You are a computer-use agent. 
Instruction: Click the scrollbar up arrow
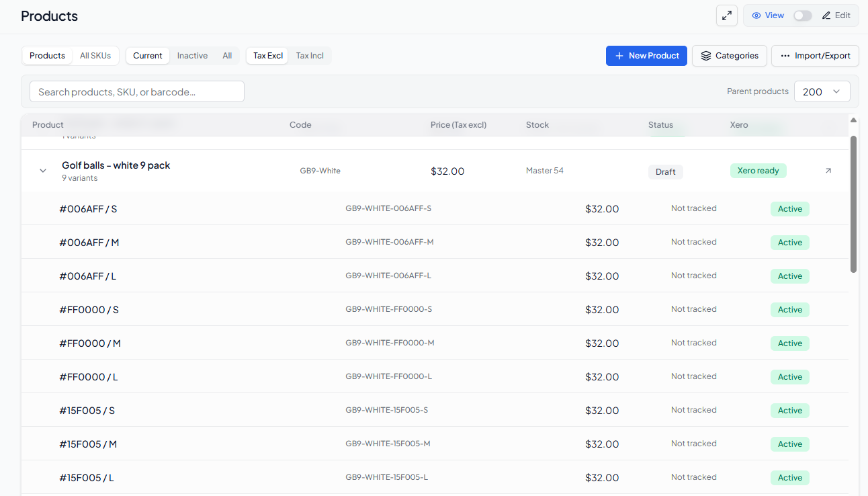(854, 120)
